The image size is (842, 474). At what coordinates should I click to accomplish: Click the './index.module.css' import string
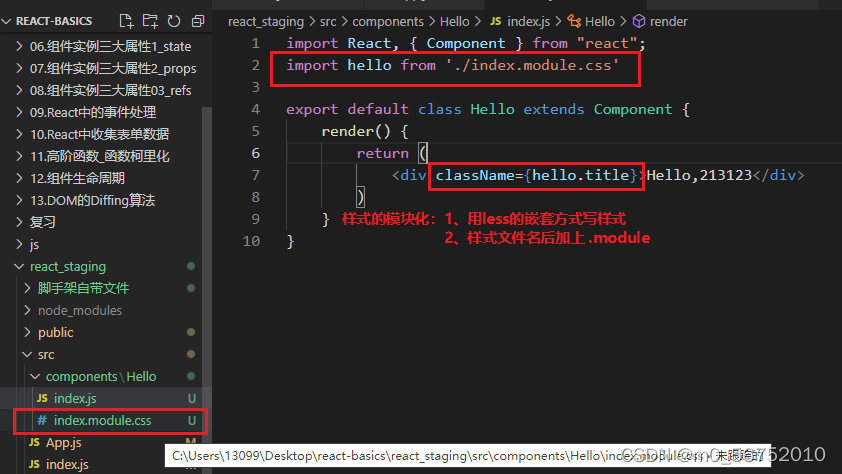[532, 65]
